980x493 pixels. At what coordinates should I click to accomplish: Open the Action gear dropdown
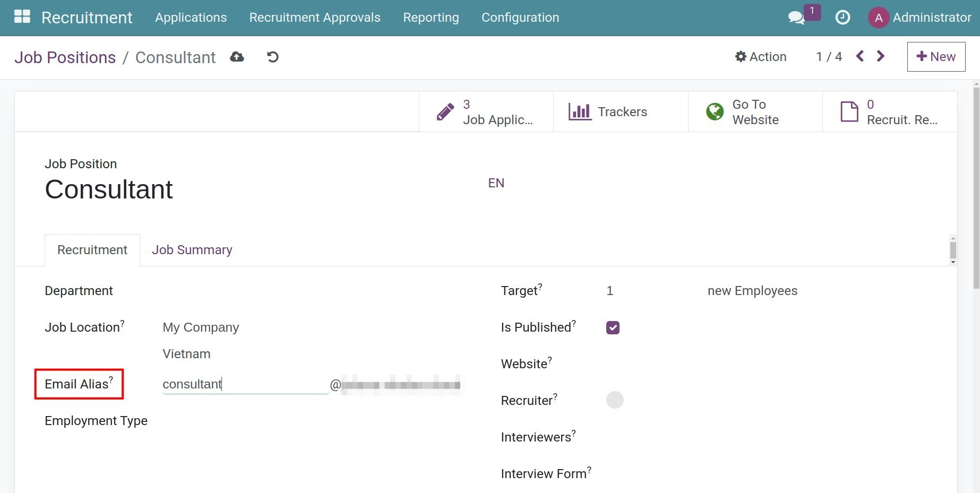click(760, 57)
